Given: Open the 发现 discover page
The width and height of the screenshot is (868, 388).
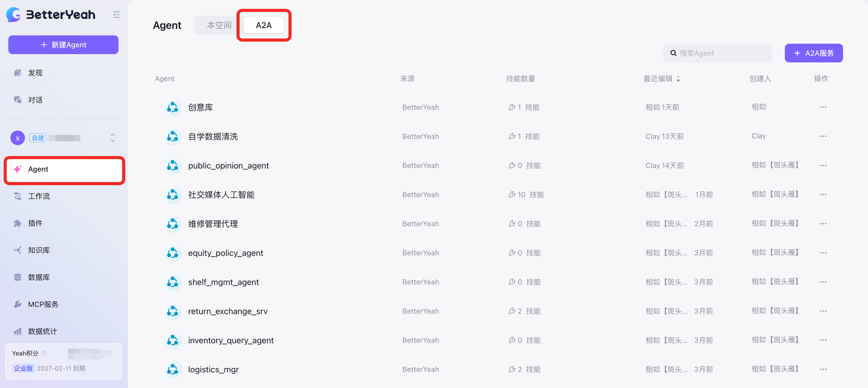Looking at the screenshot, I should [35, 73].
